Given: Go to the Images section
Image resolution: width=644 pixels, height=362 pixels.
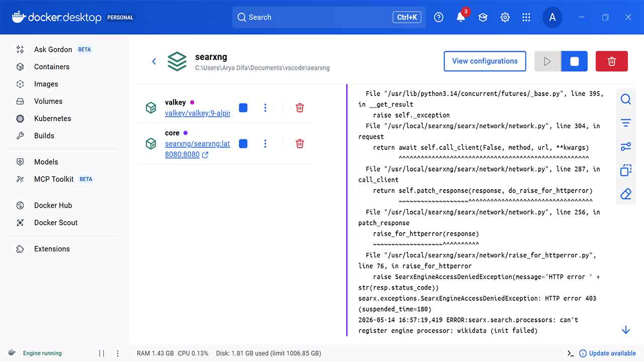Looking at the screenshot, I should pyautogui.click(x=46, y=84).
